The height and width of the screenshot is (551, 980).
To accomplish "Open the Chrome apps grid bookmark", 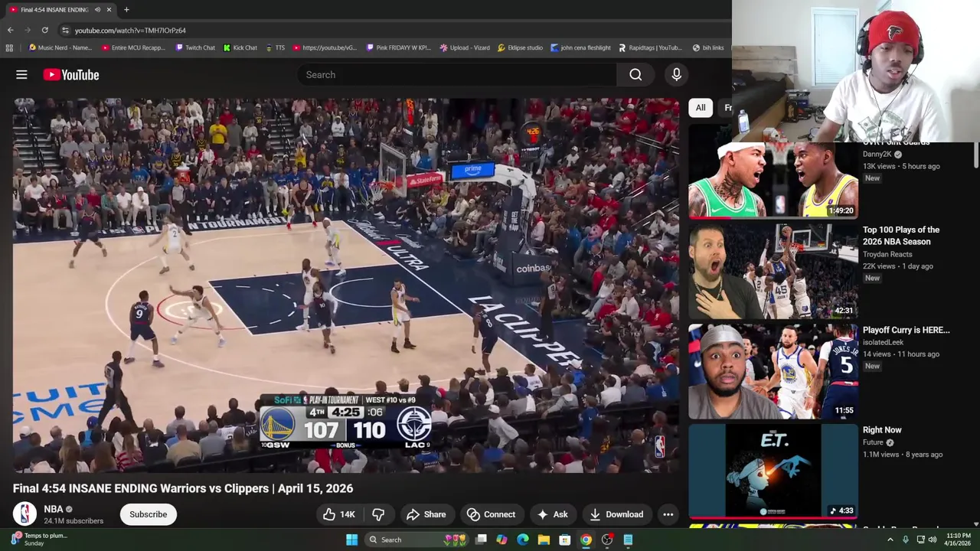I will tap(9, 47).
